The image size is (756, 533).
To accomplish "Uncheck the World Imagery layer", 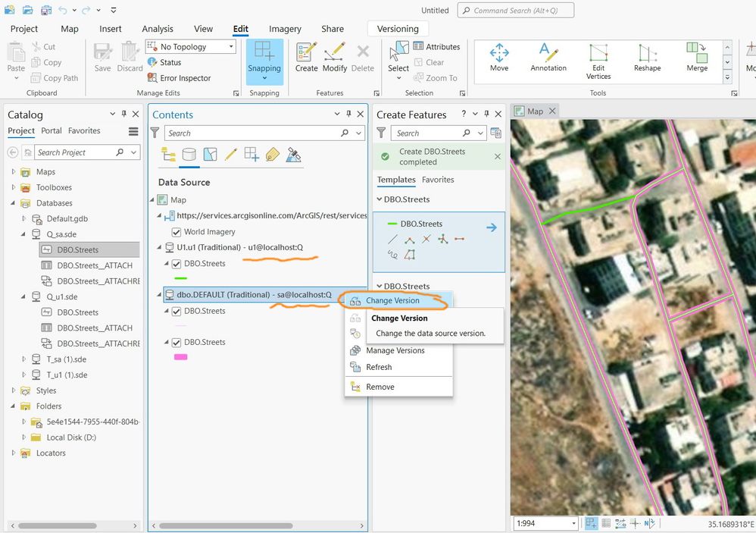I will 177,232.
